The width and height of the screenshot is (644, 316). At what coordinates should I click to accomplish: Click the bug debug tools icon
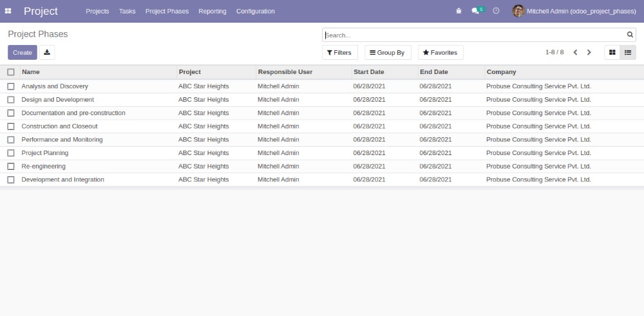(x=459, y=11)
